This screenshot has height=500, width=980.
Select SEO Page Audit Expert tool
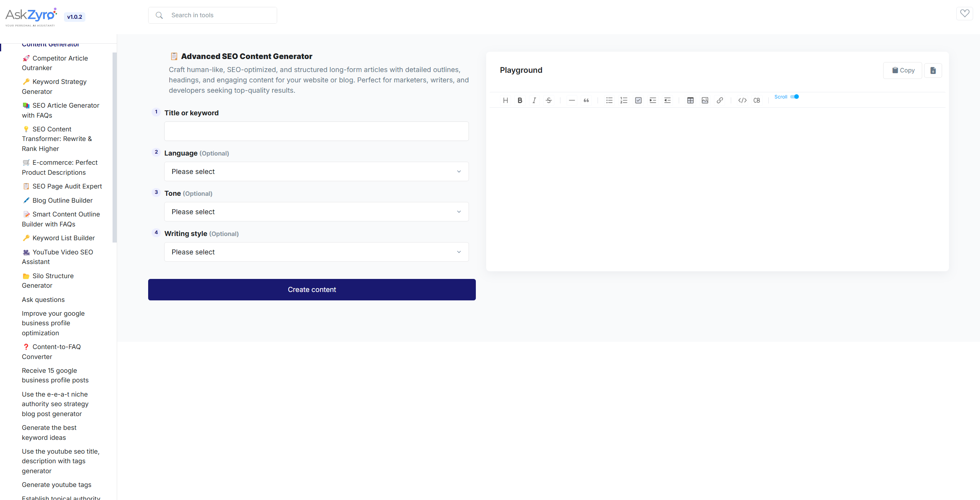coord(67,186)
